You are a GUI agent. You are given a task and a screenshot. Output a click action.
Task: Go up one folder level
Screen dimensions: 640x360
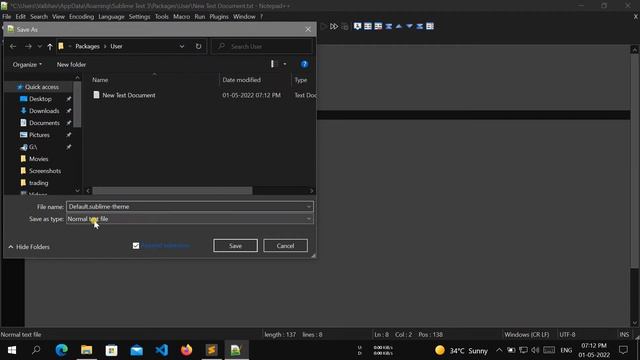[x=50, y=47]
